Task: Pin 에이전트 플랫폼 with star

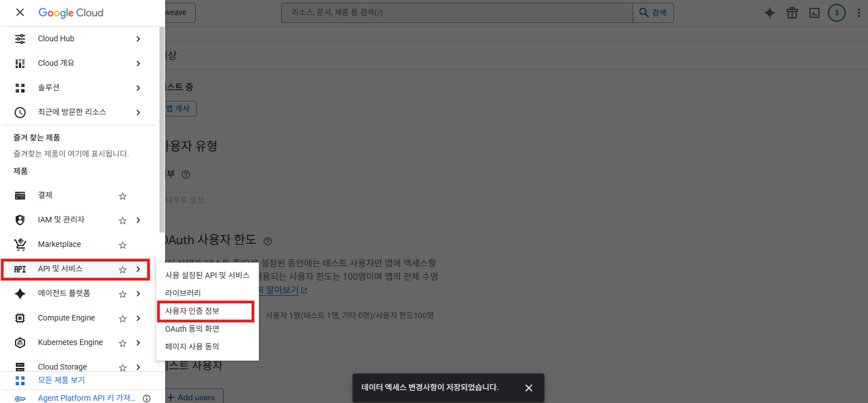Action: (x=123, y=294)
